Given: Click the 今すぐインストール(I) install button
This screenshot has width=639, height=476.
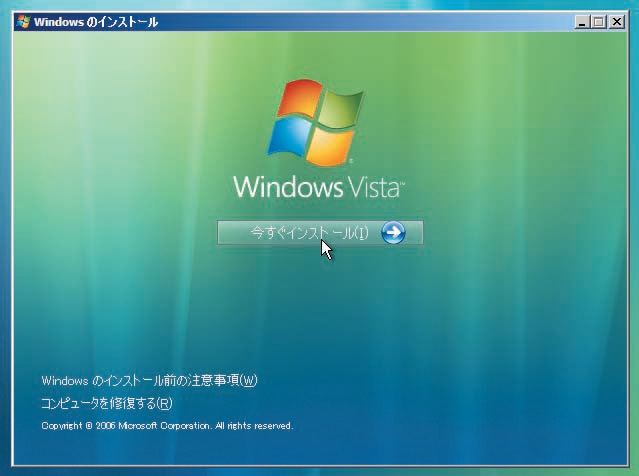Looking at the screenshot, I should [x=320, y=233].
